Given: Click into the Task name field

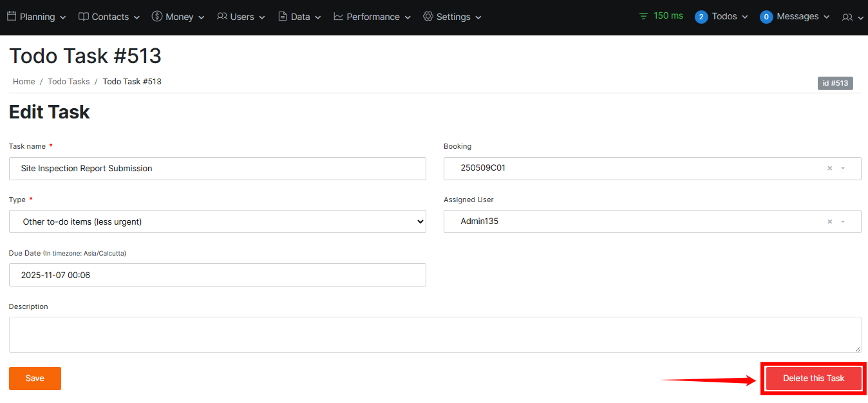Looking at the screenshot, I should [x=218, y=169].
